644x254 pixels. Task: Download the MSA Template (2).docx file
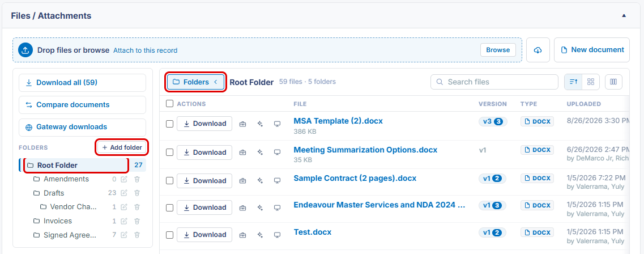[x=204, y=124]
